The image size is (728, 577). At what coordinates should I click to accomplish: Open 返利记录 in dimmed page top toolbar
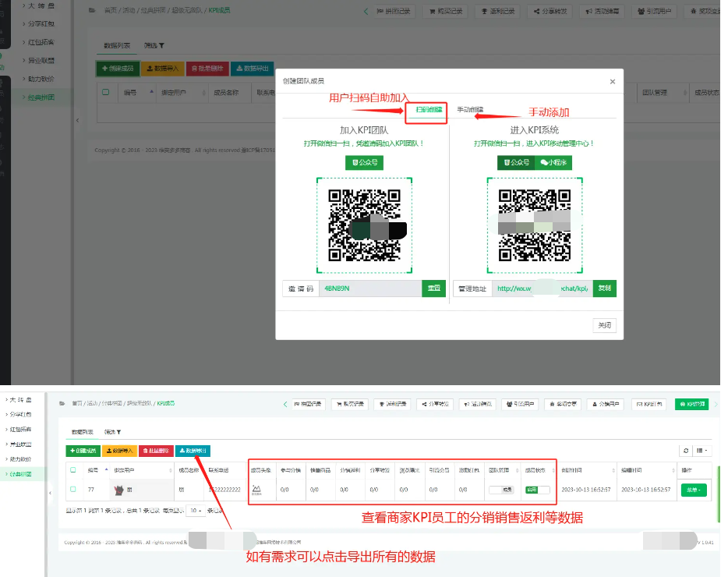[x=498, y=11]
